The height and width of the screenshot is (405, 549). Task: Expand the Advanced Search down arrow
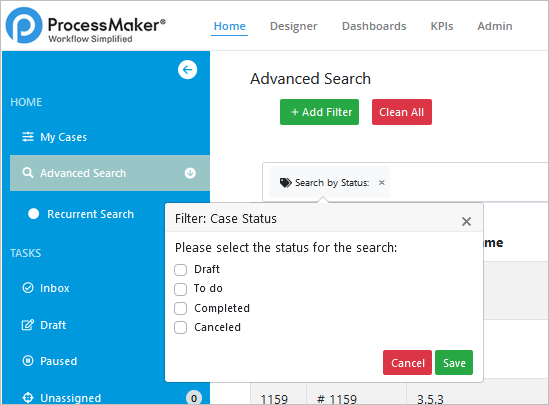[x=190, y=173]
